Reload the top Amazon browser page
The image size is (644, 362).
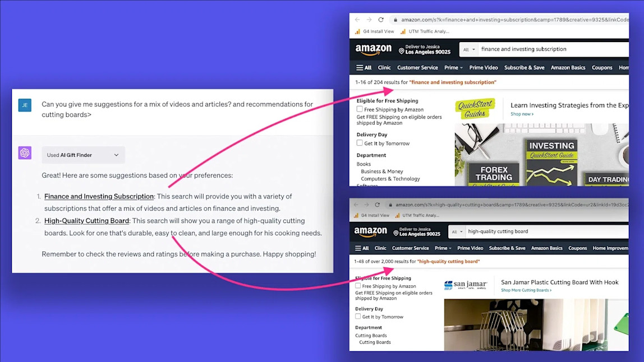coord(381,20)
